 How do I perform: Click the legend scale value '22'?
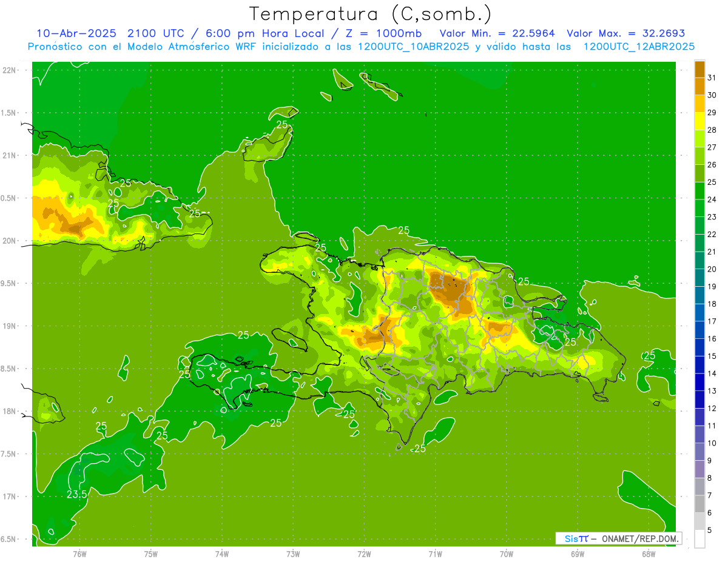pyautogui.click(x=712, y=234)
